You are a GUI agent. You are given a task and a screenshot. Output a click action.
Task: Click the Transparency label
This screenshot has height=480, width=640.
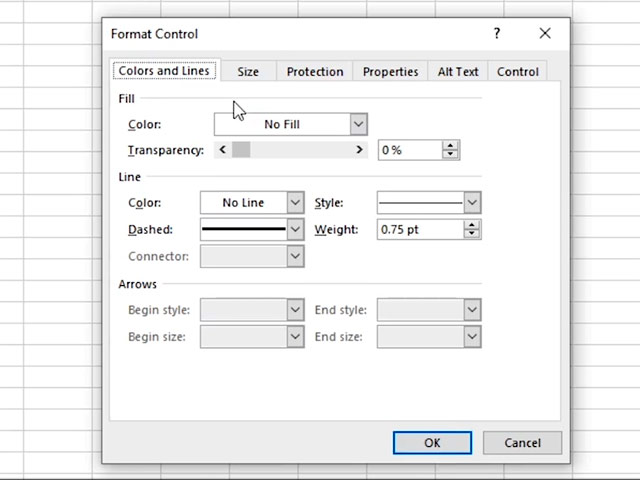click(x=166, y=150)
